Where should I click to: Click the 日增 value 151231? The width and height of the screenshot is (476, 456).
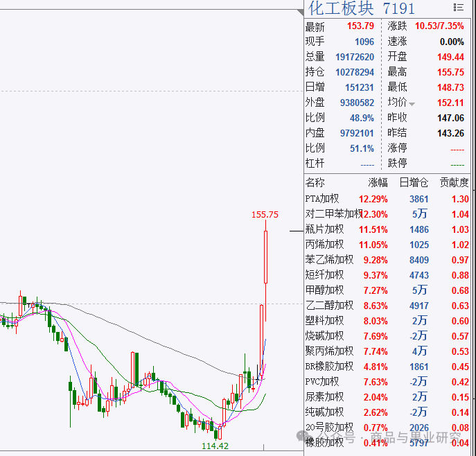point(360,87)
